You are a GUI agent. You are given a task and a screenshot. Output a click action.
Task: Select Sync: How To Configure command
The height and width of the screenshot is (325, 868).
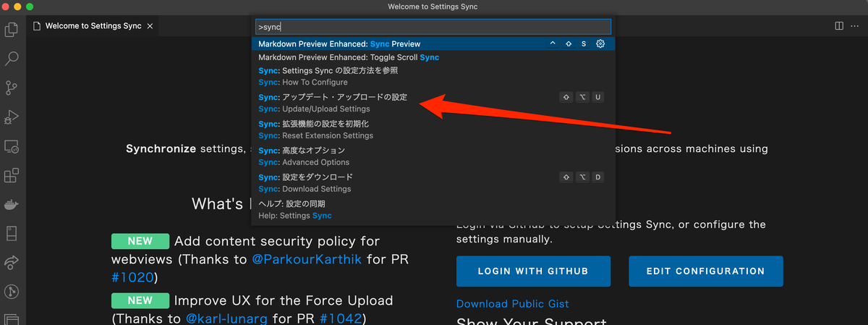coord(433,77)
